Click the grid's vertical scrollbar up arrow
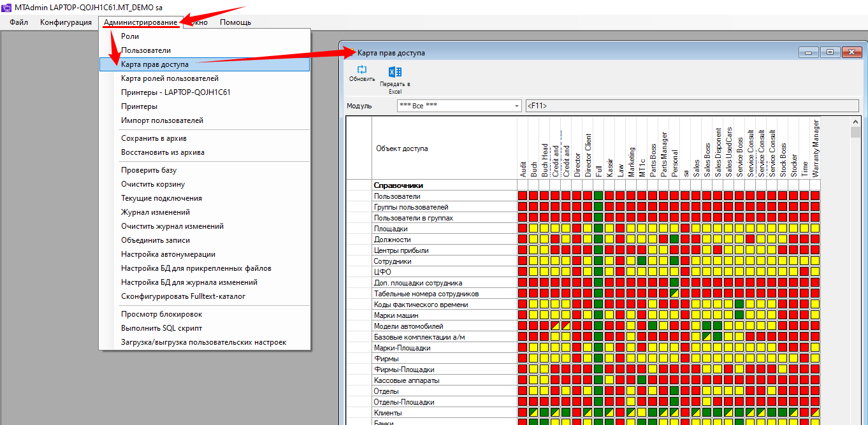 pyautogui.click(x=855, y=122)
